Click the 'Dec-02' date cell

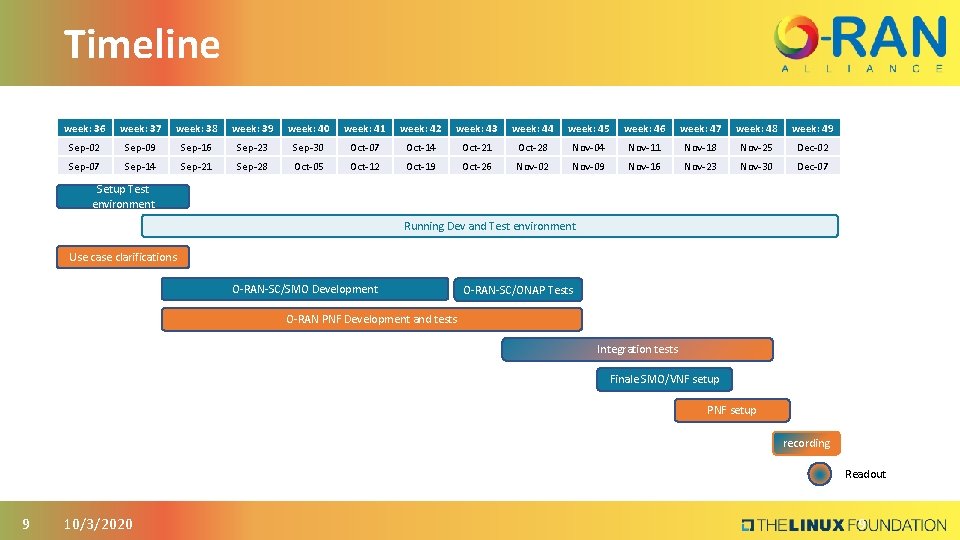coord(813,147)
